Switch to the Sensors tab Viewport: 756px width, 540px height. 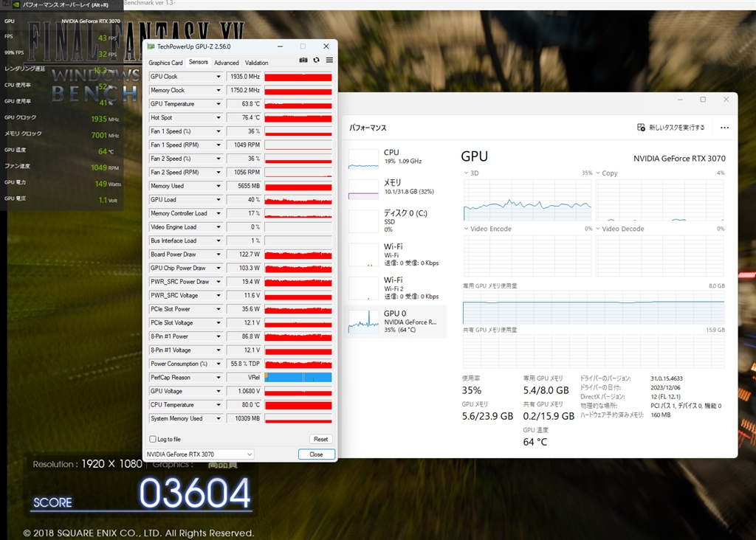coord(198,62)
